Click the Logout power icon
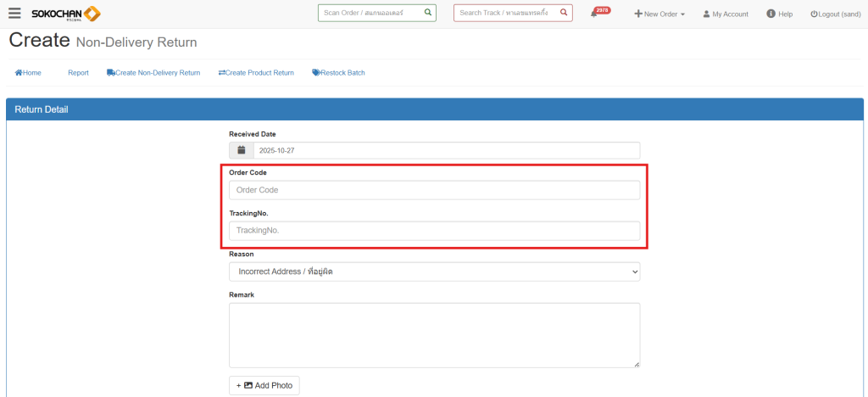The image size is (868, 397). click(814, 14)
